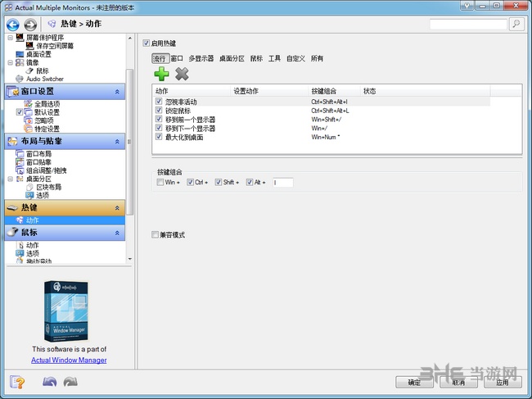The width and height of the screenshot is (532, 399).
Task: Open 特定设置 item
Action: click(47, 129)
